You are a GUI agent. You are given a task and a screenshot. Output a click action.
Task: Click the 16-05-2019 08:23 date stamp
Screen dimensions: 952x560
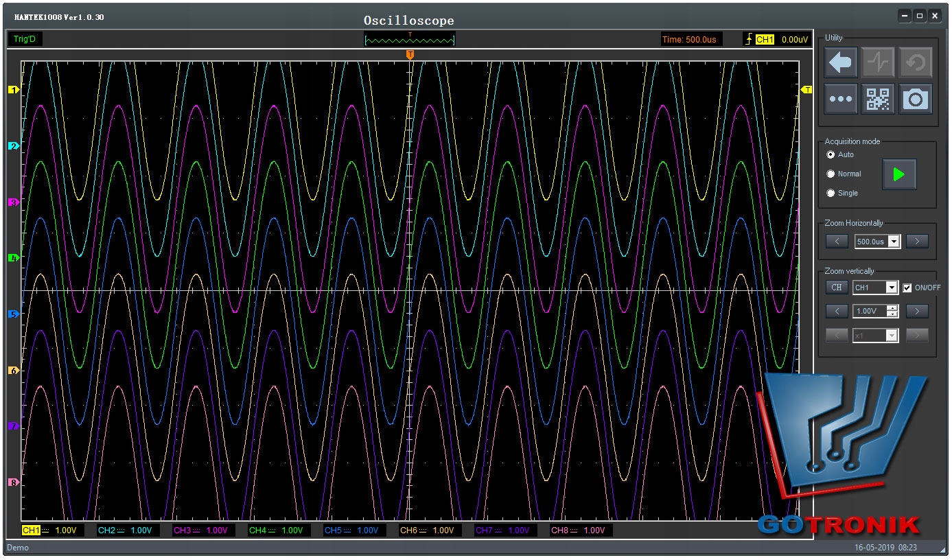(885, 548)
